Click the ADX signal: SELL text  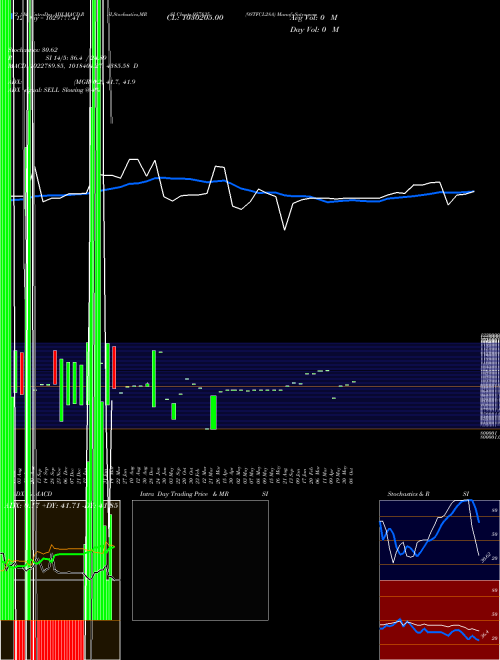pos(55,90)
